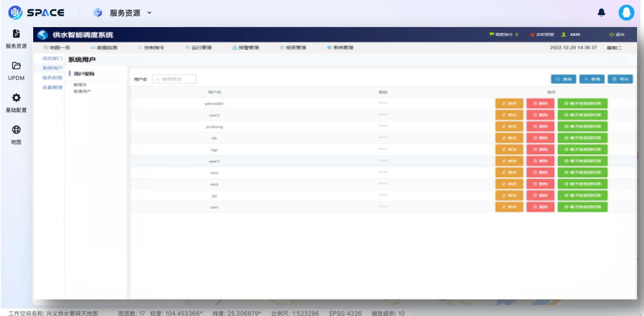644x316 pixels.
Task: Select 管理员 in the user structure tree
Action: click(x=80, y=85)
